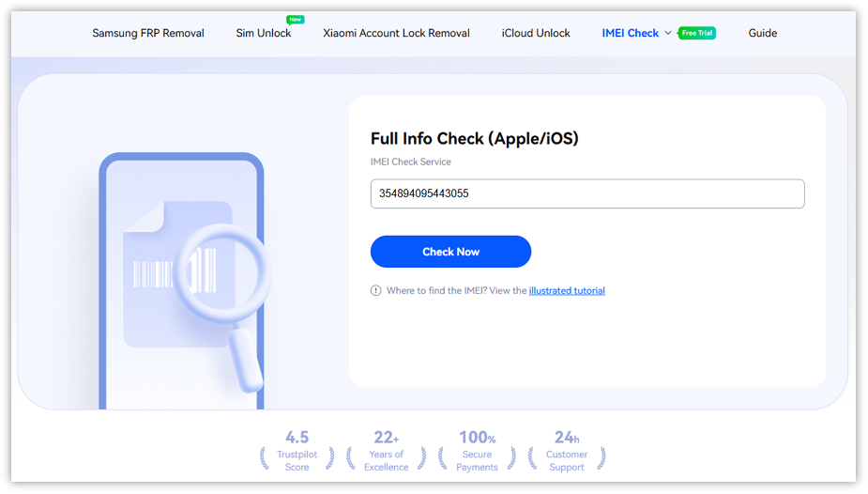Click the IMEI Check Service label
Image resolution: width=868 pixels, height=494 pixels.
pos(411,162)
